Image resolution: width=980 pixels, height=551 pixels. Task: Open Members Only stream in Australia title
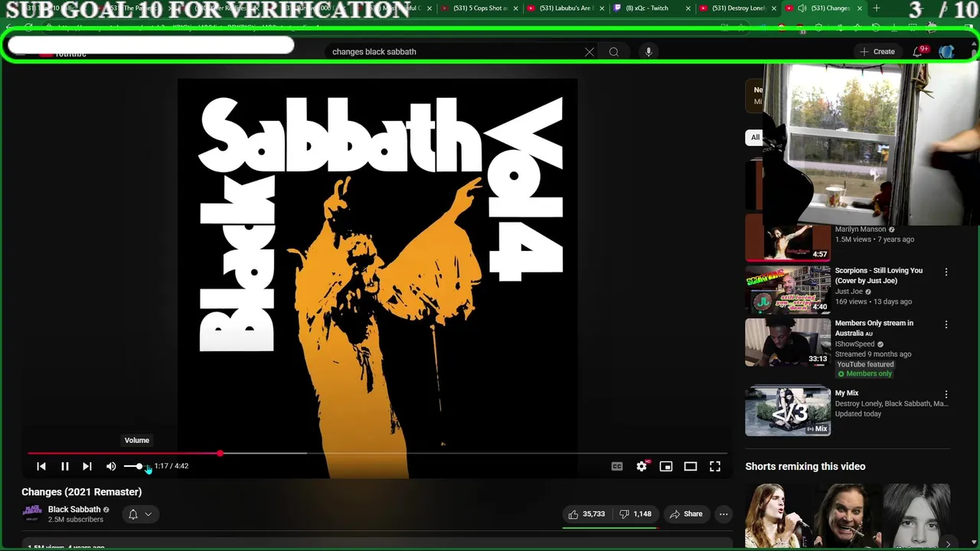[874, 328]
